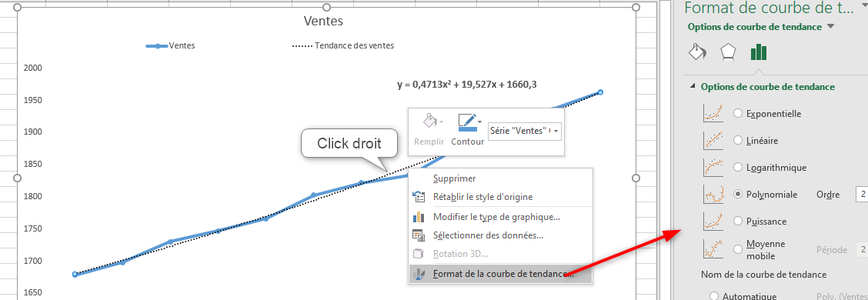This screenshot has height=300, width=868.
Task: Open the trendline options bar chart tab
Action: click(759, 52)
